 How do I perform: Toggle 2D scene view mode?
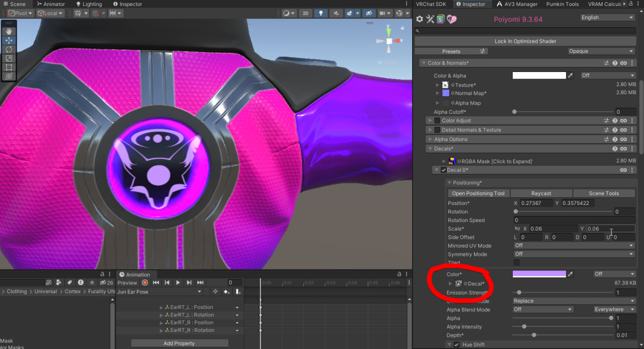(305, 13)
